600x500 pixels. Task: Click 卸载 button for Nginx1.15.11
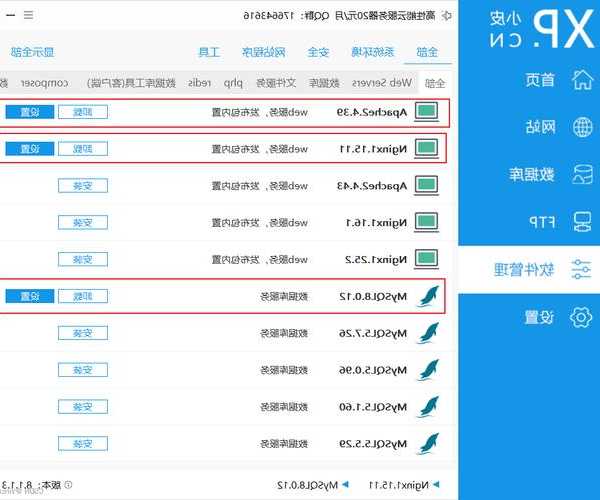pos(82,149)
